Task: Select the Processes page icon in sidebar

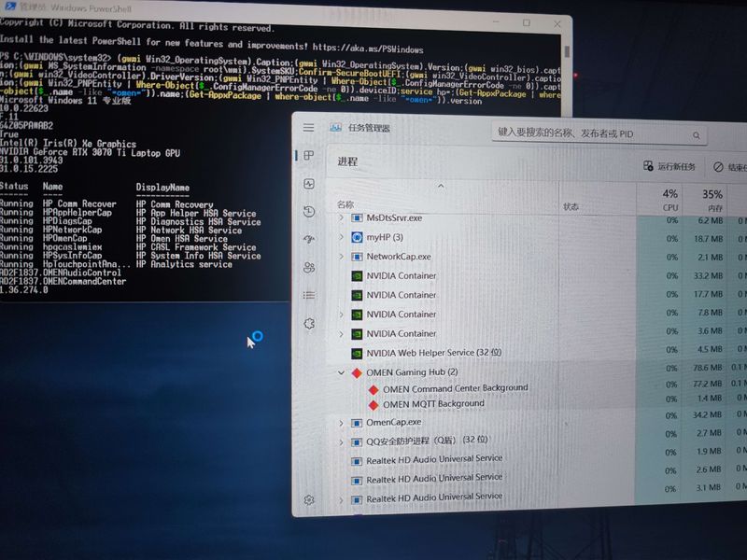Action: [x=308, y=155]
